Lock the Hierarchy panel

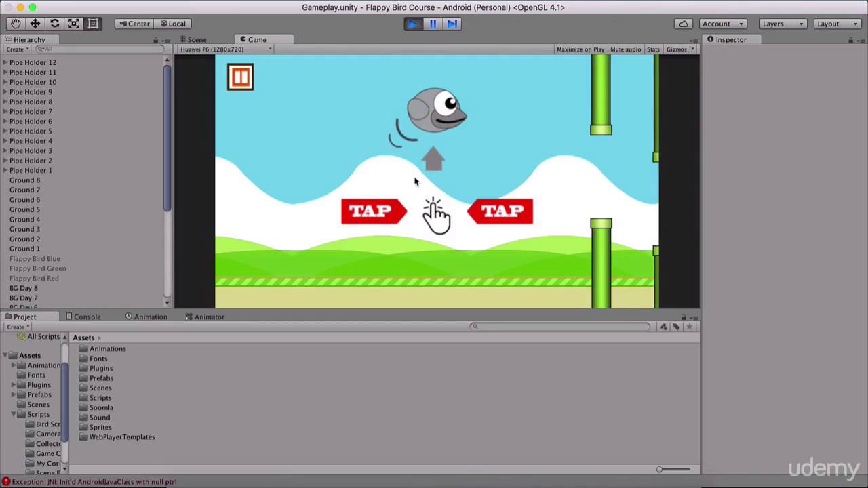pos(156,40)
